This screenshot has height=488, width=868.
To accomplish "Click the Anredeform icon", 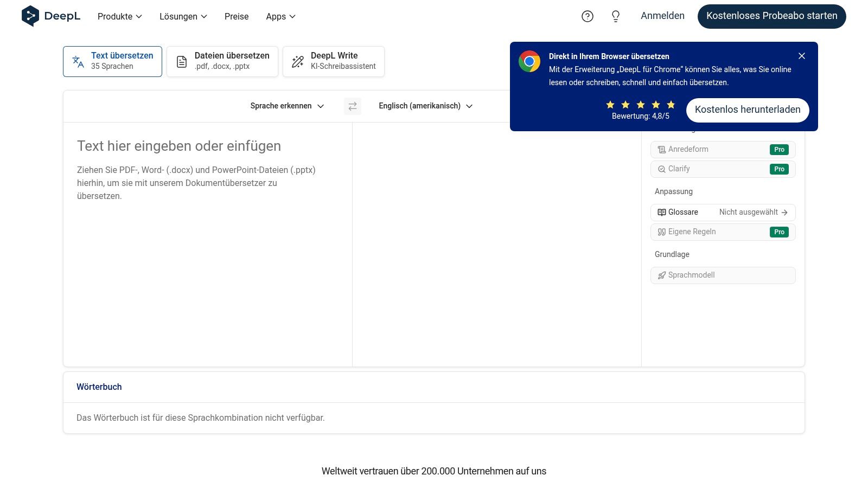I will click(x=662, y=150).
